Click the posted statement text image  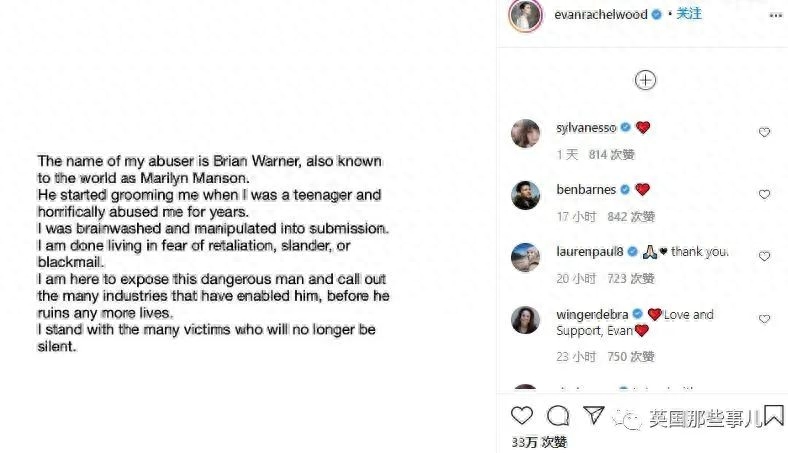tap(213, 254)
